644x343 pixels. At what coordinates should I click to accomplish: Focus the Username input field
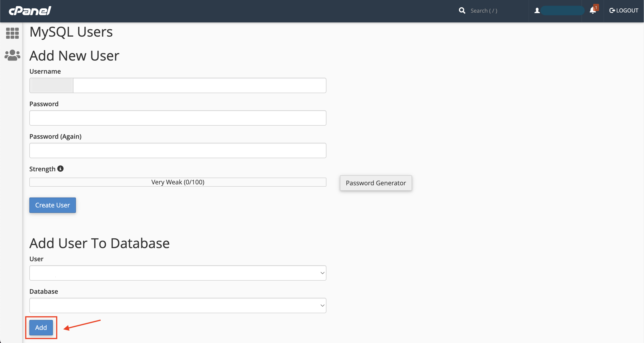pos(199,85)
